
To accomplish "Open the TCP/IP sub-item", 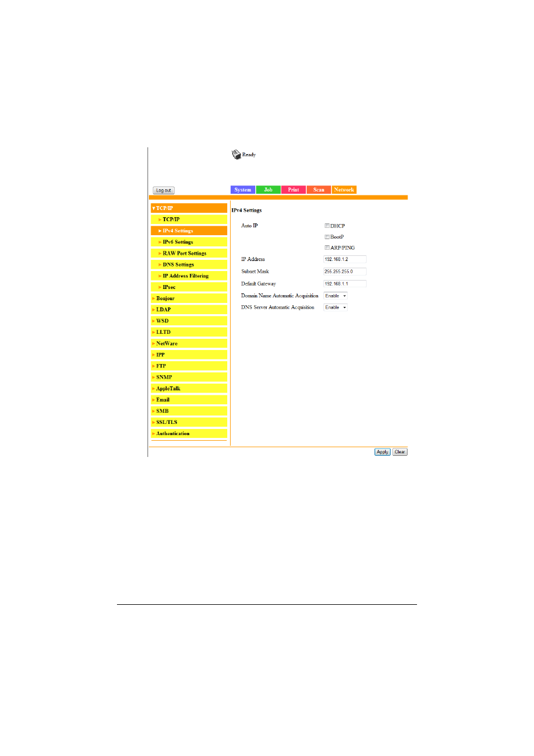I will pyautogui.click(x=189, y=220).
